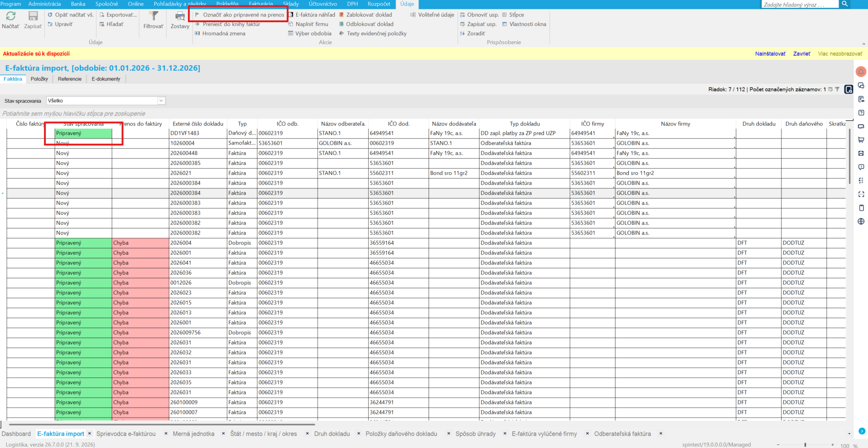
Task: Click the horizontal scrollbar under the grid
Action: pos(162,424)
